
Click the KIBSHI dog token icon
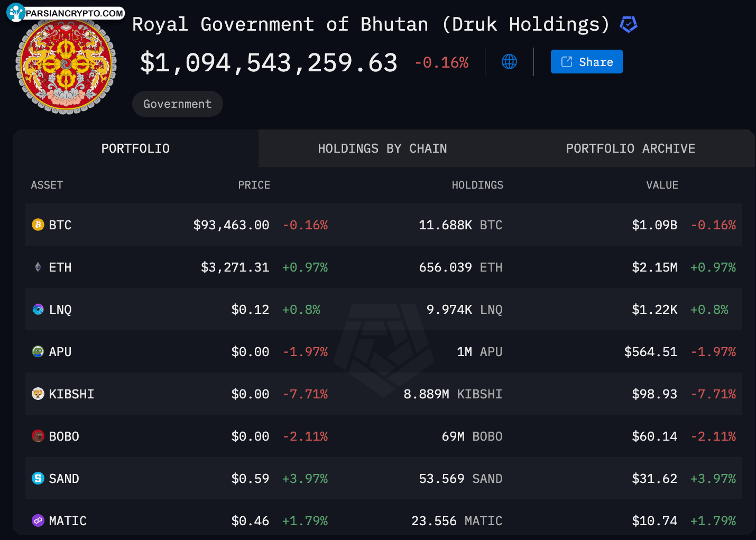point(38,394)
